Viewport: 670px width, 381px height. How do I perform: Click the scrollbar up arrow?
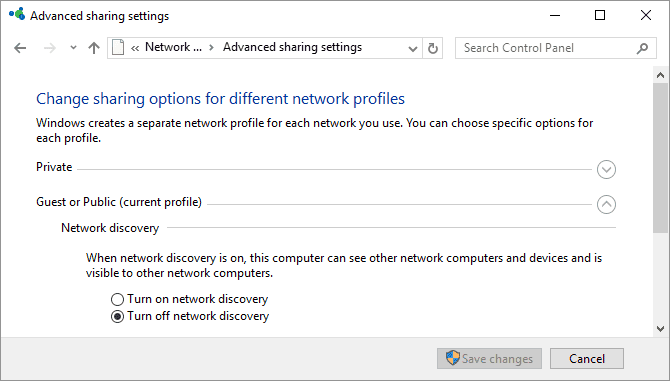(x=661, y=75)
